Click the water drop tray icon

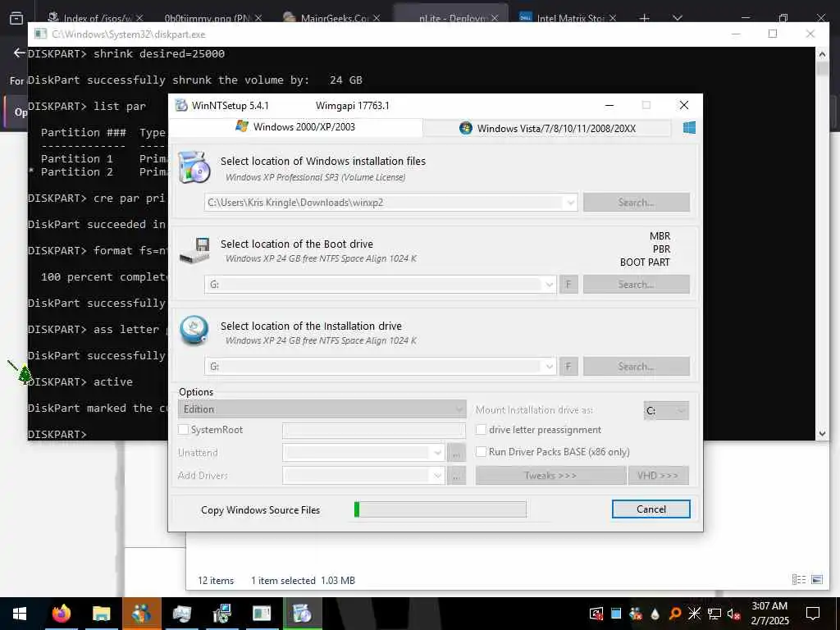[x=655, y=614]
